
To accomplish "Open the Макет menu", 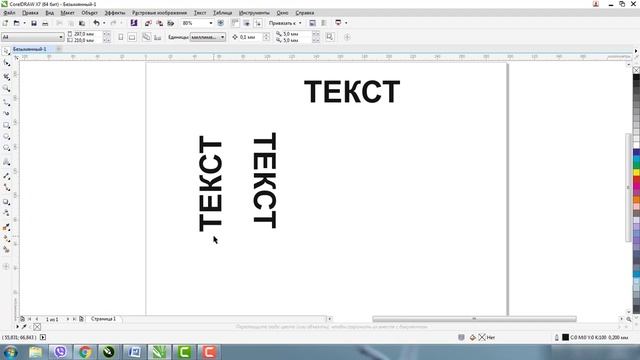I will click(x=67, y=13).
